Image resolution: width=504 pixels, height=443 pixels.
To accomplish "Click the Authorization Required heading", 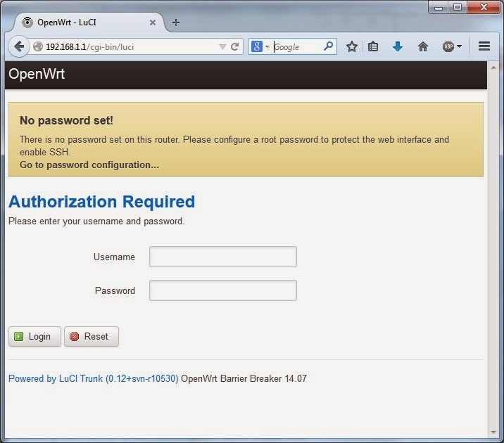I will [x=102, y=202].
